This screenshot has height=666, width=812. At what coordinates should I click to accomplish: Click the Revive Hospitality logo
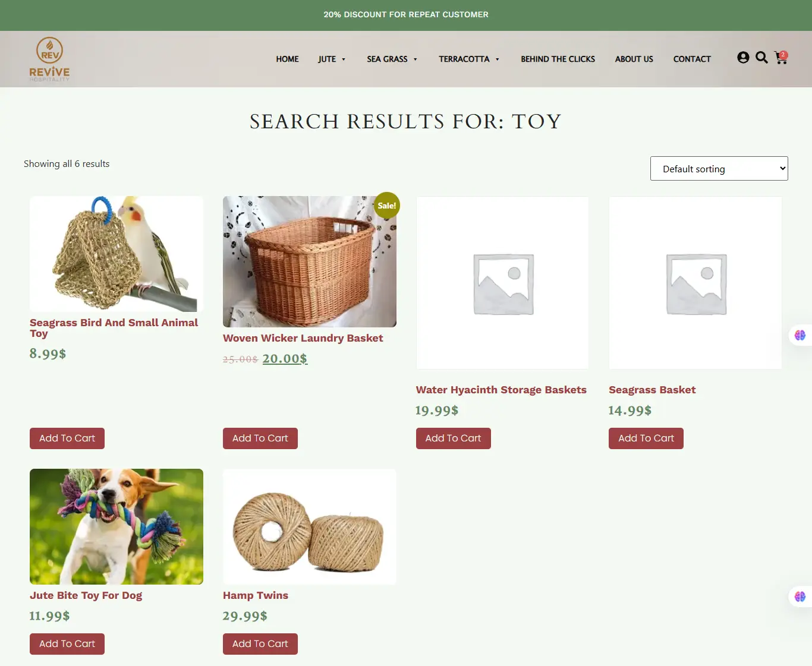point(49,59)
